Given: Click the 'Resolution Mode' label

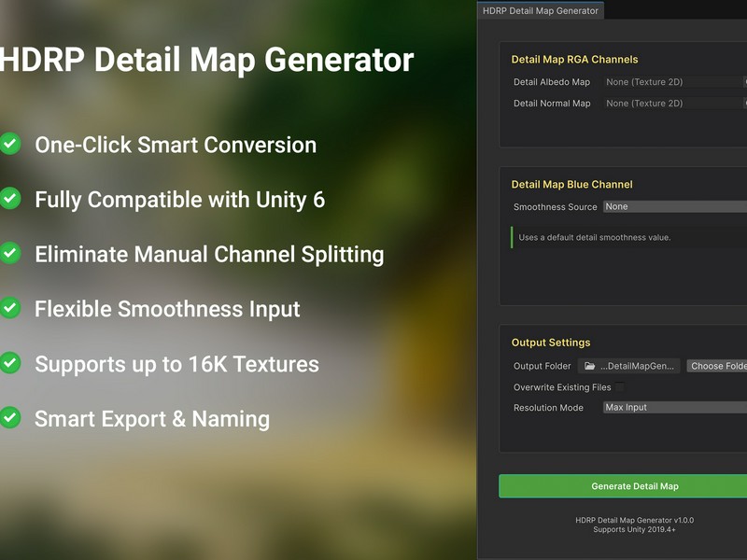Looking at the screenshot, I should [x=548, y=408].
